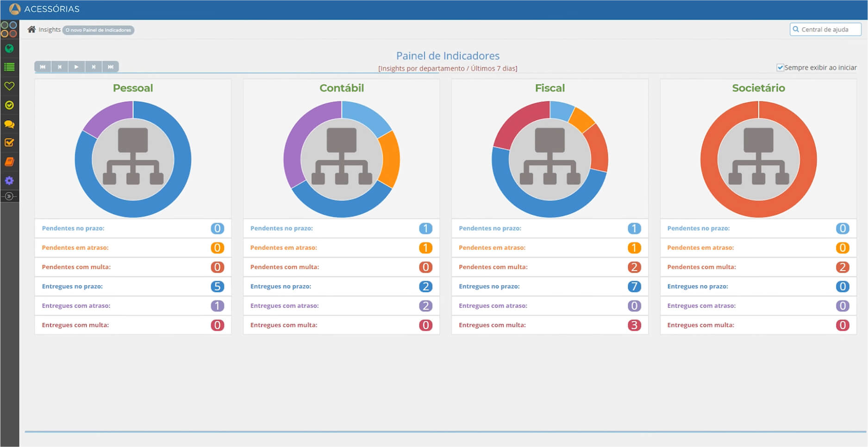Click Fiscal 'Pendentes com multa' badge 2
The width and height of the screenshot is (868, 447).
tap(634, 267)
